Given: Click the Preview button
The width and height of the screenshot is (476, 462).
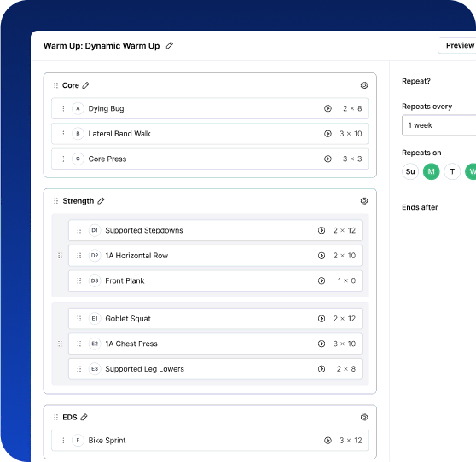Looking at the screenshot, I should point(457,45).
